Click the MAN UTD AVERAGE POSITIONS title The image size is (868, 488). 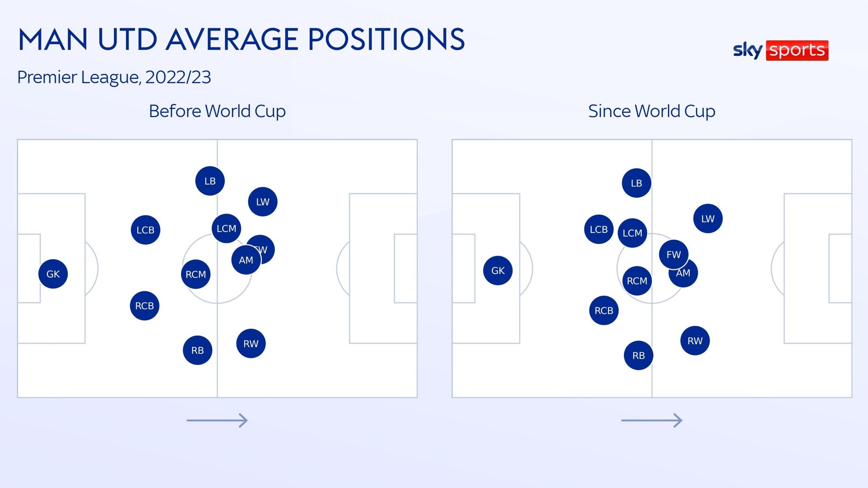pyautogui.click(x=241, y=40)
